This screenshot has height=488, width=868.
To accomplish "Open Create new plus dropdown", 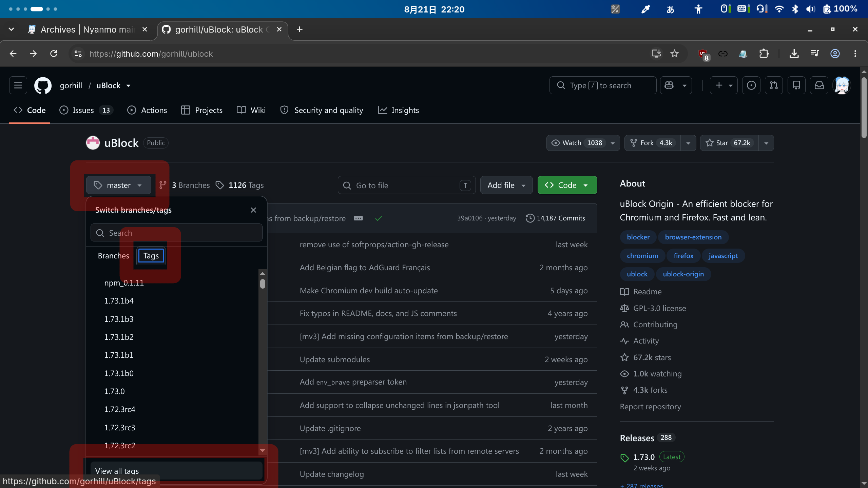I will pos(724,85).
